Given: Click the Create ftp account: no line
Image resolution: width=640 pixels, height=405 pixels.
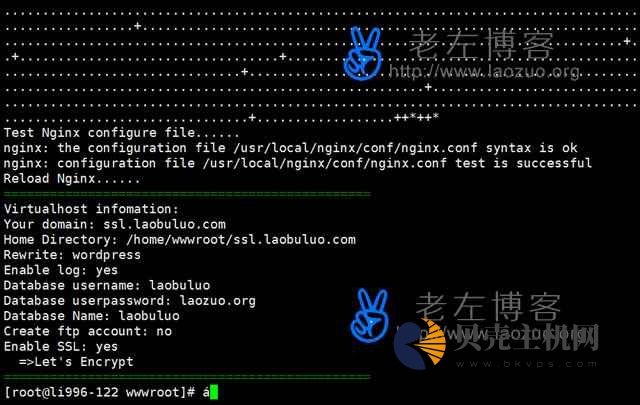Looking at the screenshot, I should click(88, 331).
